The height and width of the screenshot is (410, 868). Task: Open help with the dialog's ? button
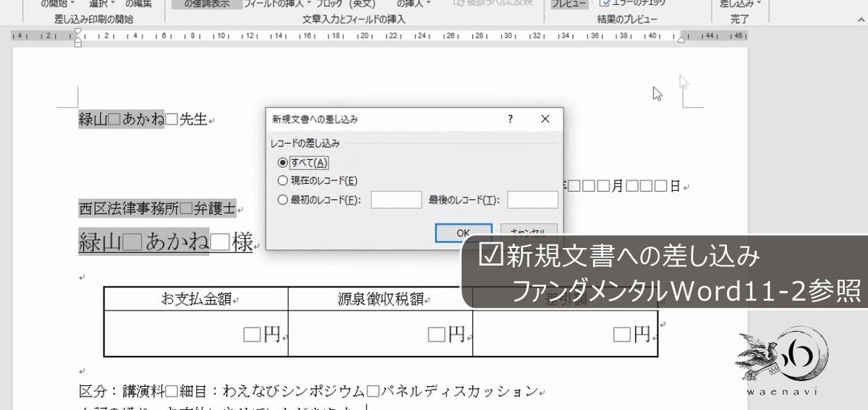pos(511,119)
